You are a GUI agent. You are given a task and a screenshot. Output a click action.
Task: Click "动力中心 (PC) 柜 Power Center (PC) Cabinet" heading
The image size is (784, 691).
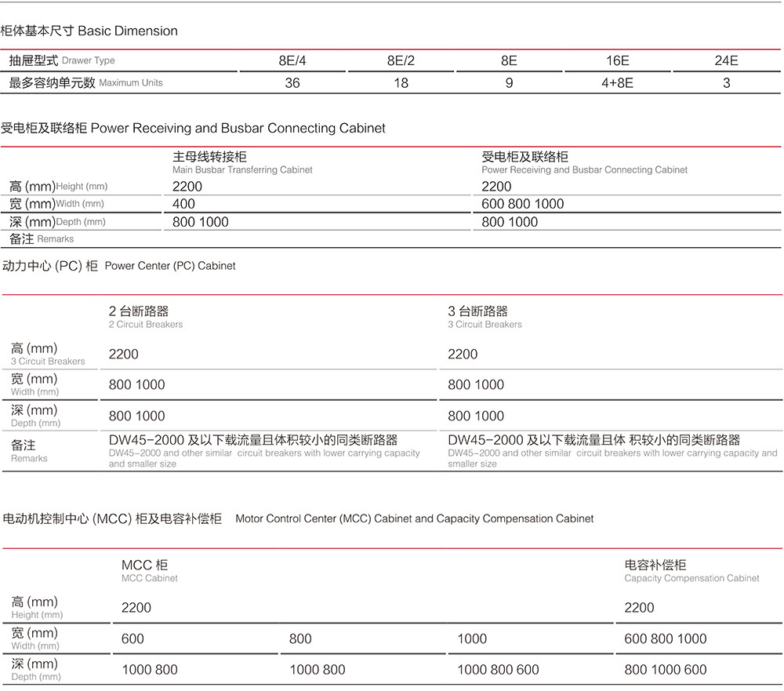point(119,266)
